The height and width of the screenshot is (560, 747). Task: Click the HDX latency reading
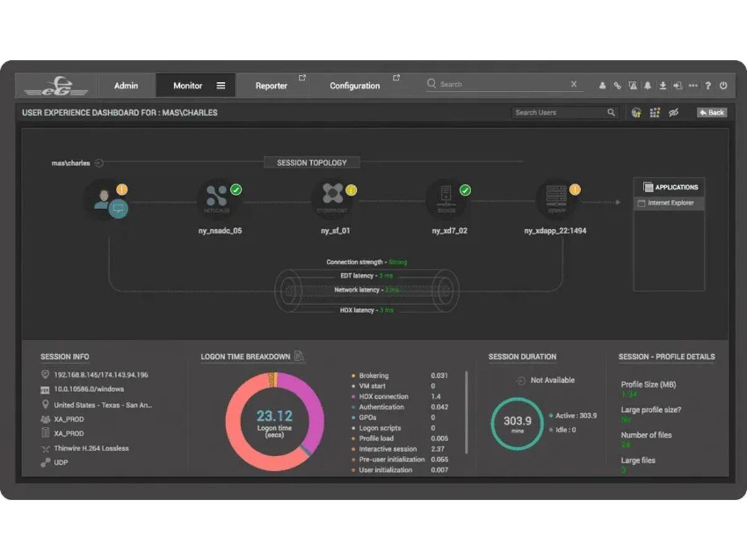click(x=367, y=310)
